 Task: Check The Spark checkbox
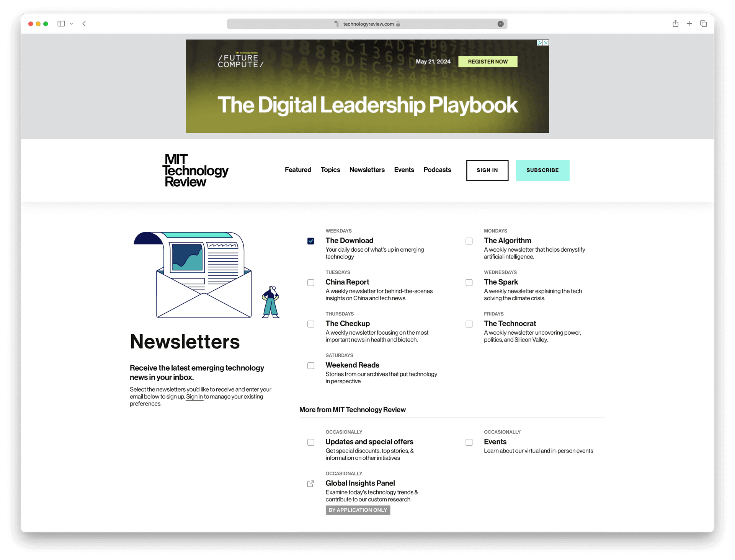pos(469,283)
